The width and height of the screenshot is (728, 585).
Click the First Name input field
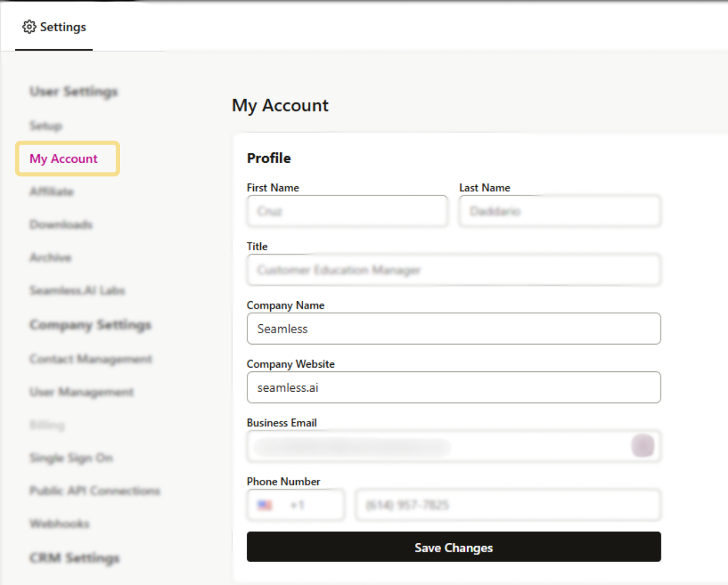click(x=346, y=211)
